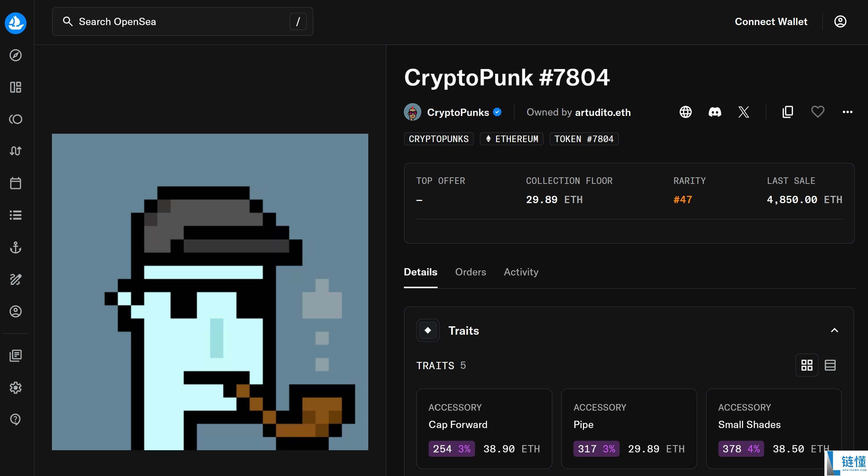
Task: Open the Studio pencil icon in sidebar
Action: coord(16,279)
